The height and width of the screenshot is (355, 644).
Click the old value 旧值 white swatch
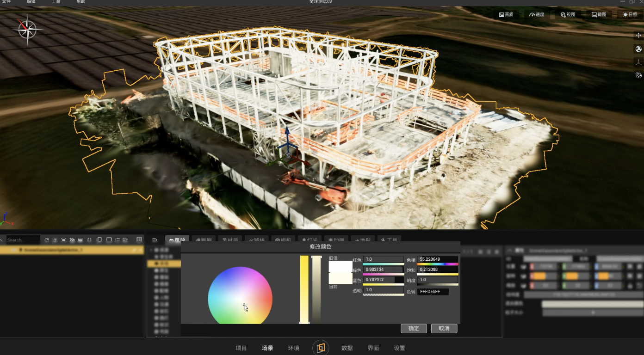point(341,267)
